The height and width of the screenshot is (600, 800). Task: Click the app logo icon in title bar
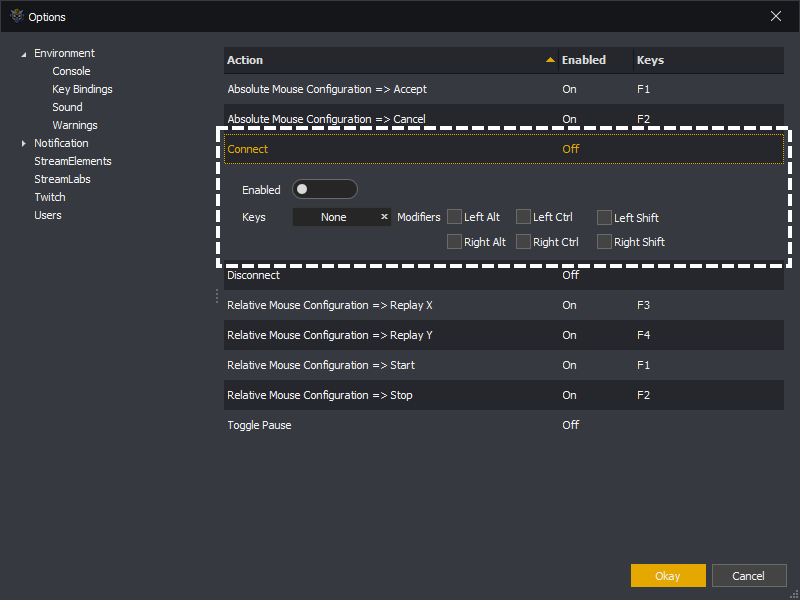pos(17,16)
